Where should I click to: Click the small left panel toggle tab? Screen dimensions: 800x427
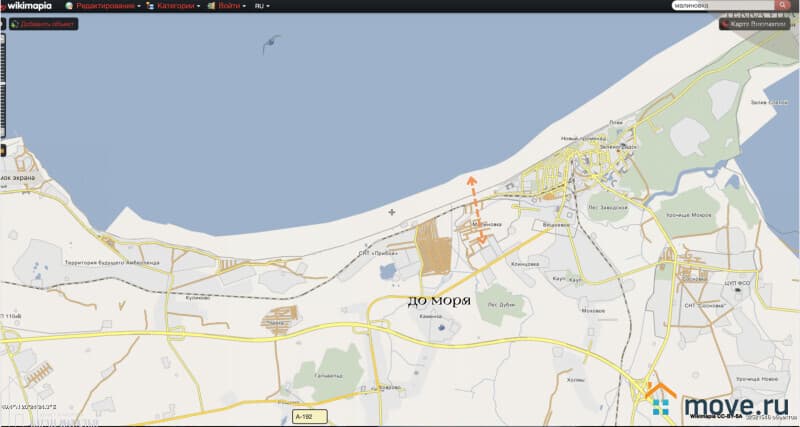point(3,151)
